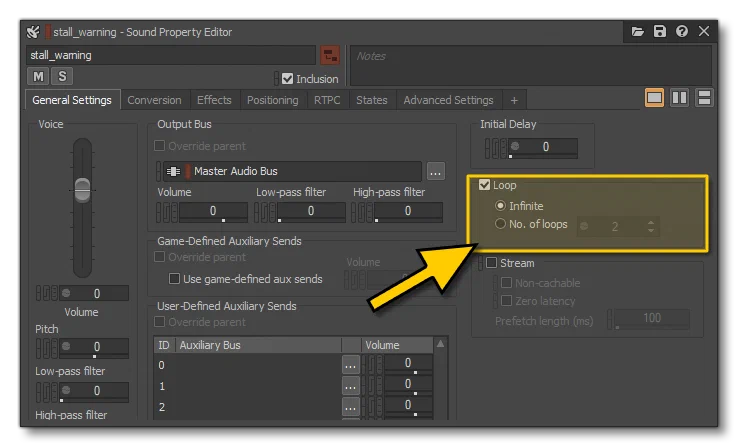Select the two-column split layout icon
The width and height of the screenshot is (738, 447).
pyautogui.click(x=679, y=98)
